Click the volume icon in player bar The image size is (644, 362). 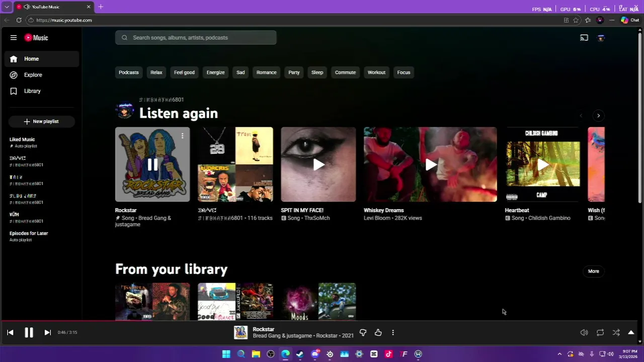click(584, 332)
